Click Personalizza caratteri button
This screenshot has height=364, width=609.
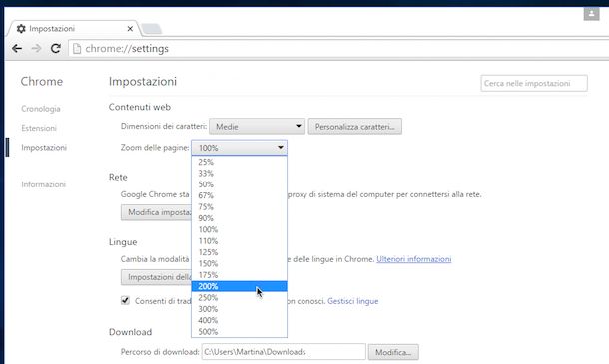click(355, 127)
